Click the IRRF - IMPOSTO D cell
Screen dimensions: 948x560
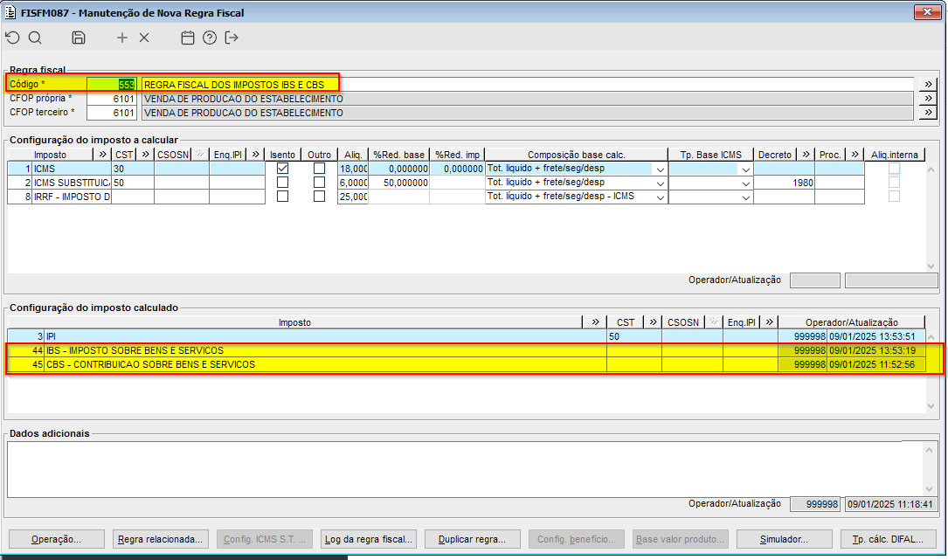[x=72, y=197]
